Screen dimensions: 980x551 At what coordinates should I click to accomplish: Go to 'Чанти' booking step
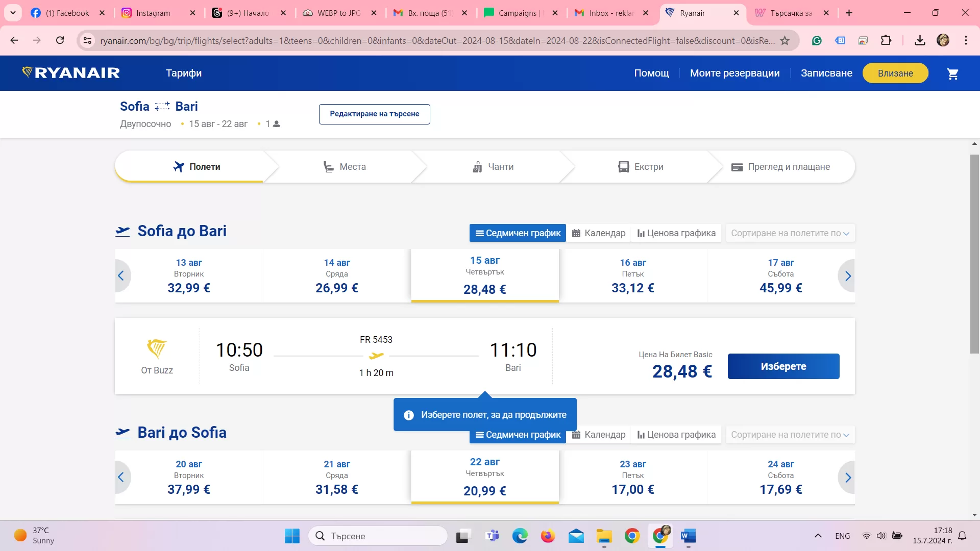(493, 167)
